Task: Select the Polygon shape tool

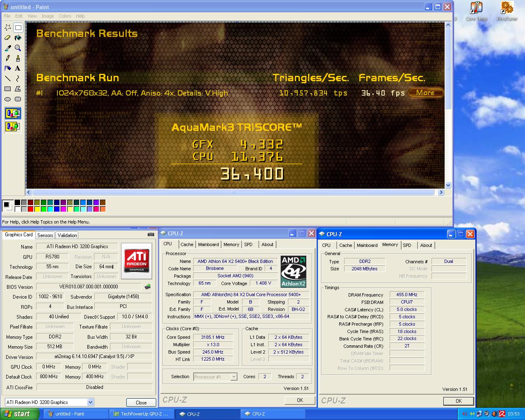Action: [x=18, y=89]
